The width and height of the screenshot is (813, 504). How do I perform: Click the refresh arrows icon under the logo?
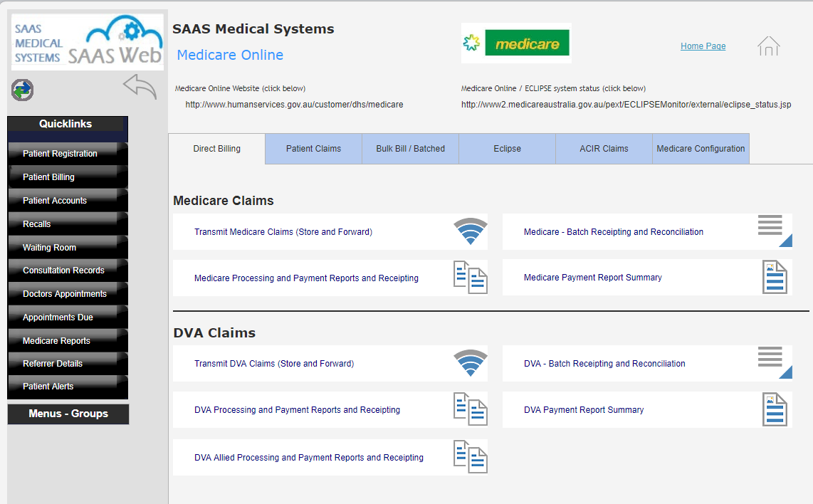[22, 90]
